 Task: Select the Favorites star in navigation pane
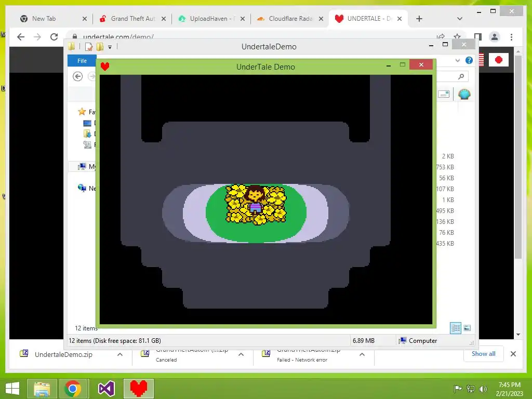click(82, 112)
